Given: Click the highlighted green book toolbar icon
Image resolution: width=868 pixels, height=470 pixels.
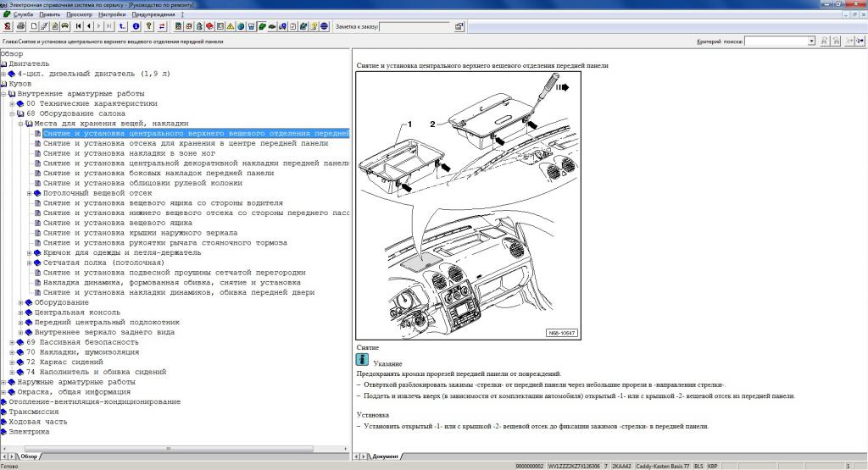Looking at the screenshot, I should (262, 26).
